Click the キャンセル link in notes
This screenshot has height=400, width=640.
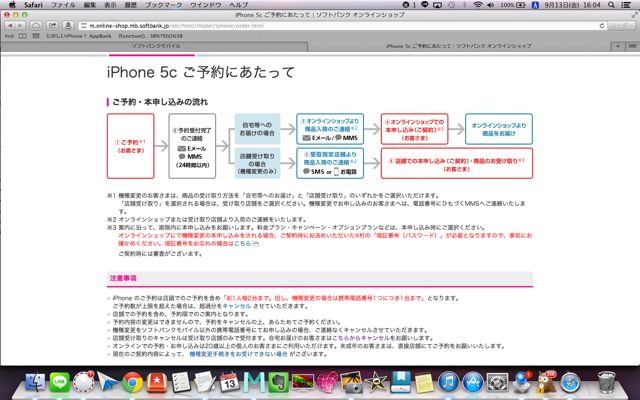pos(237,306)
